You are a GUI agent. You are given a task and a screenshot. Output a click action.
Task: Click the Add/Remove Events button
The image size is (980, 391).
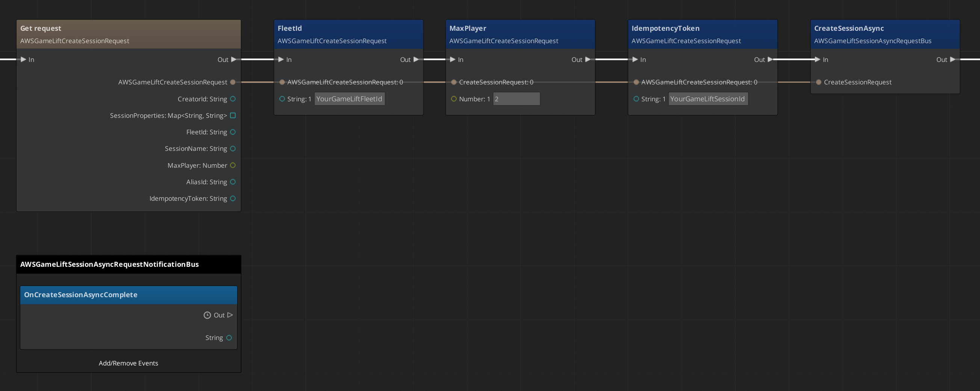[x=128, y=363]
